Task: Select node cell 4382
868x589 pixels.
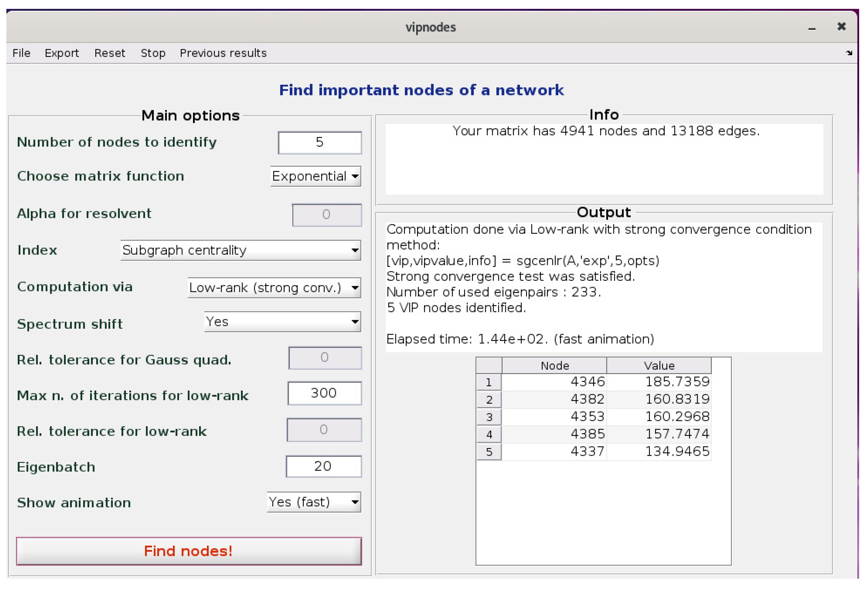Action: [554, 399]
